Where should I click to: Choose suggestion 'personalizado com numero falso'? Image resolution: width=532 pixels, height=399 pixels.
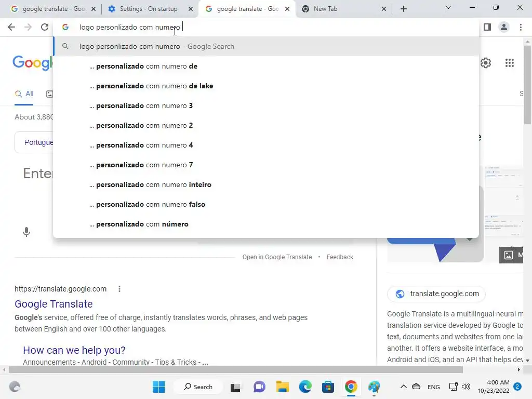266,204
